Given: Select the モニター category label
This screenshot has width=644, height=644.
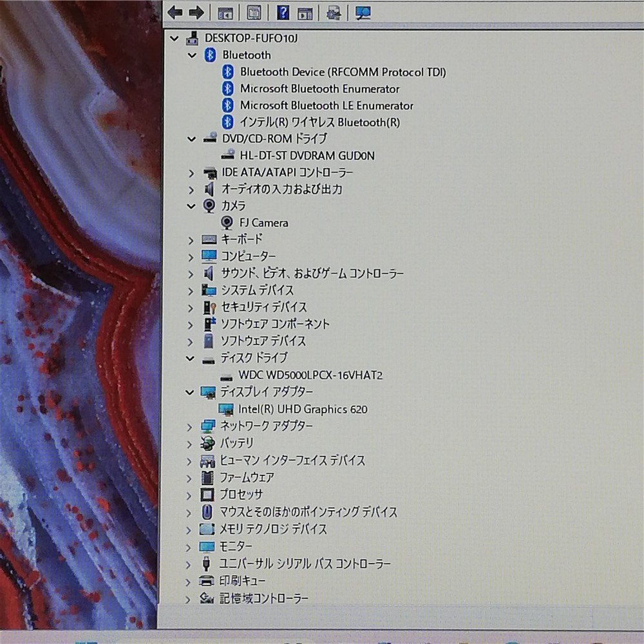Looking at the screenshot, I should [x=235, y=547].
